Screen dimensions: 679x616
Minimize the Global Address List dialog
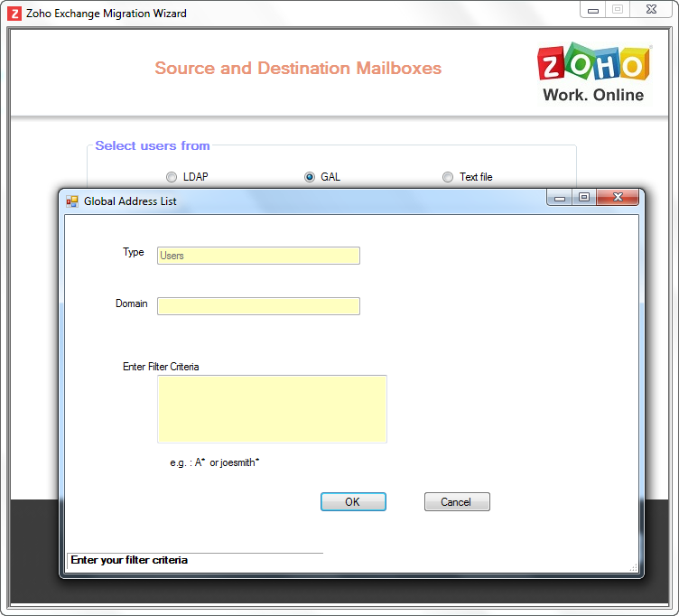click(560, 198)
